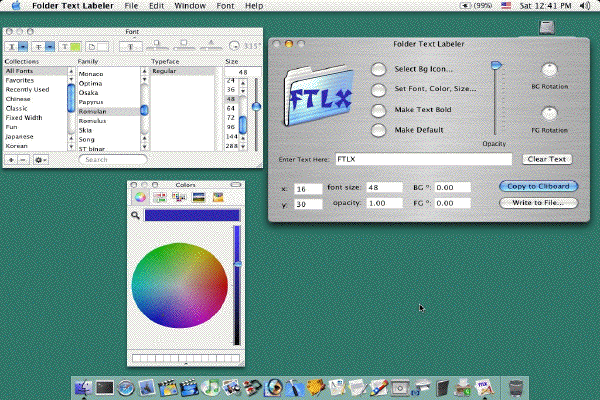Open the Window menu
The width and height of the screenshot is (600, 400).
coord(190,6)
